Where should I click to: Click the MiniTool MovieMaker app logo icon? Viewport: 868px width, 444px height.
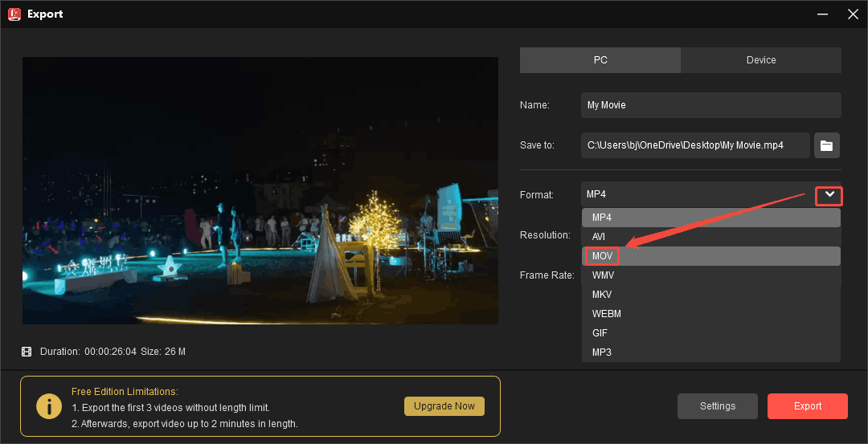[14, 14]
